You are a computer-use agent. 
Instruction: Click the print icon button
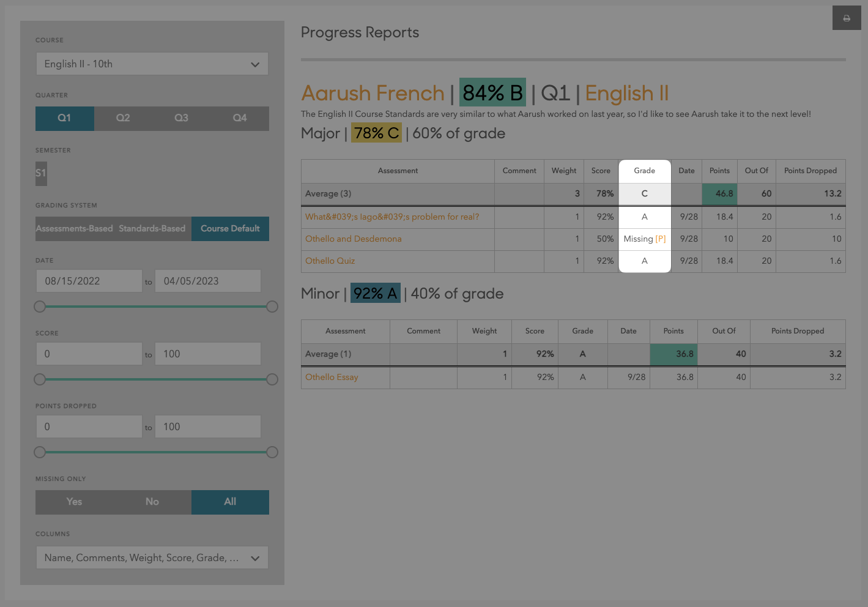coord(847,18)
